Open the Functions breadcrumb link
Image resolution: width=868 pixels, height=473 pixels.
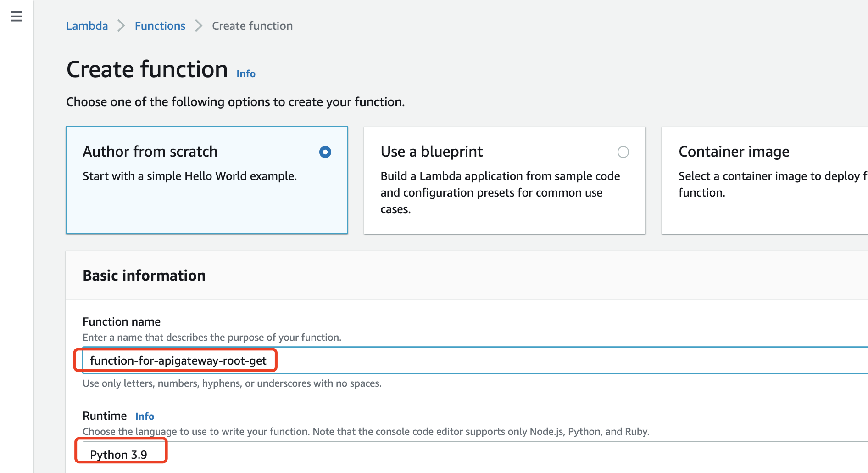click(x=160, y=26)
